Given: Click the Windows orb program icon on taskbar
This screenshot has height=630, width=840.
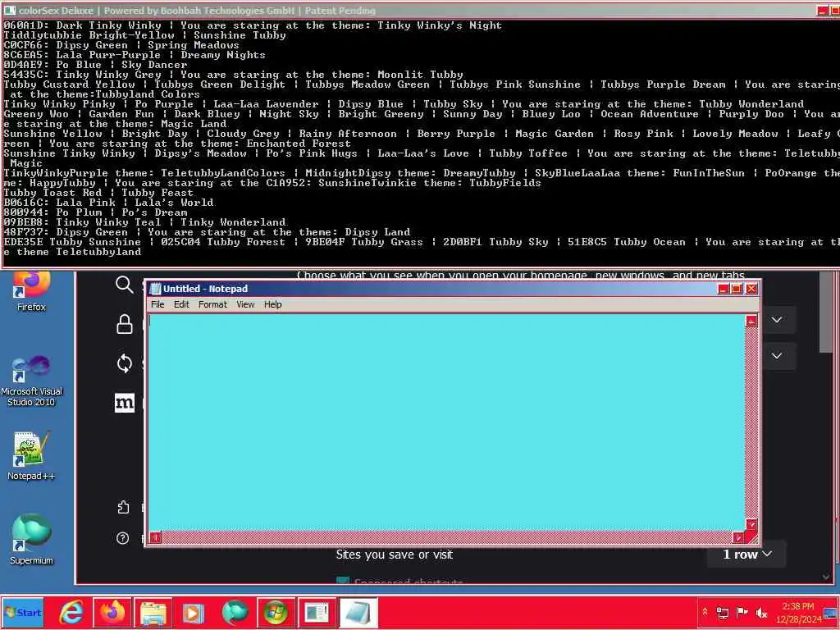Looking at the screenshot, I should click(x=276, y=612).
